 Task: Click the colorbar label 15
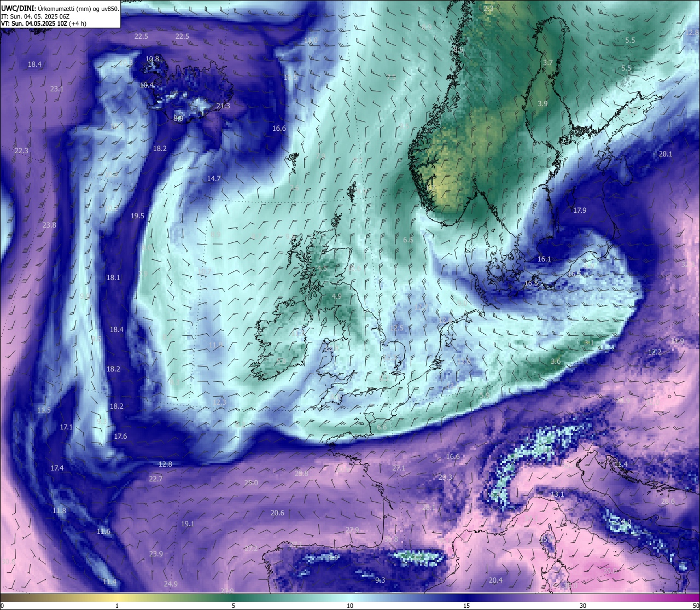tap(466, 606)
